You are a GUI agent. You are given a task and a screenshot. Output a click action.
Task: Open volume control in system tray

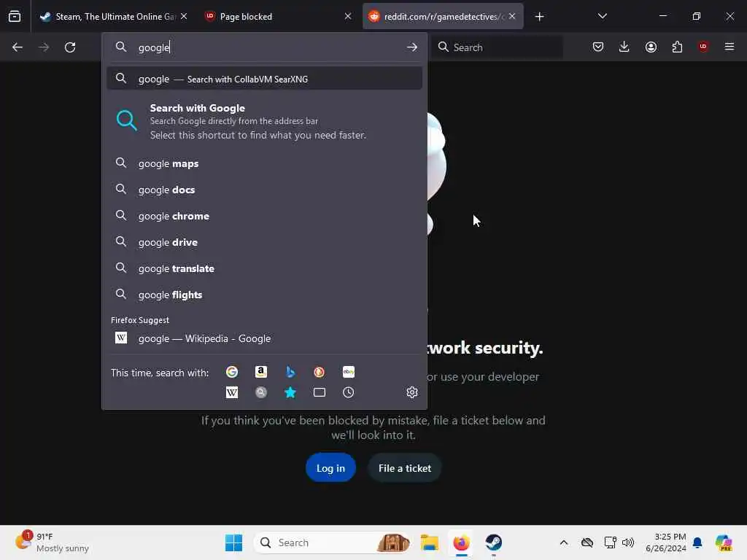pyautogui.click(x=628, y=542)
